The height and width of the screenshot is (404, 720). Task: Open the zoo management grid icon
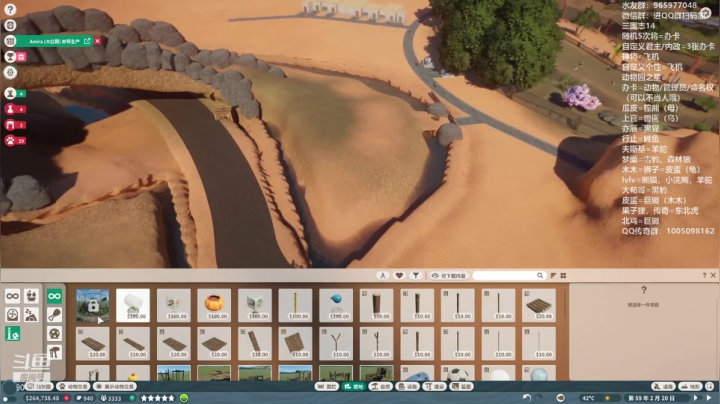pyautogui.click(x=10, y=41)
